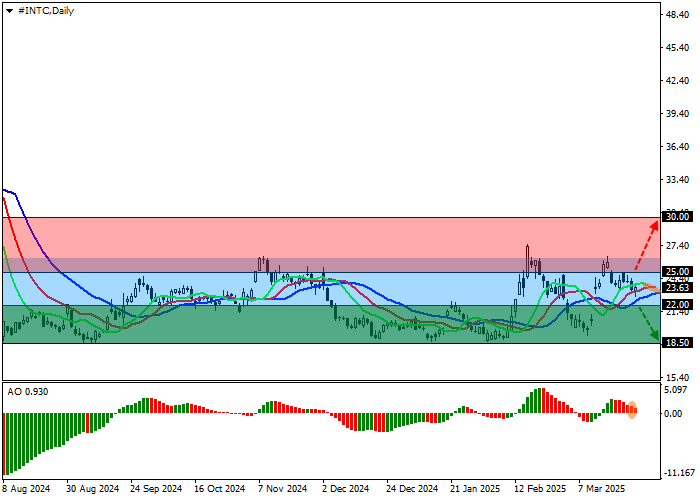Select the 30.00 price level tag
700x500 pixels.
point(678,217)
